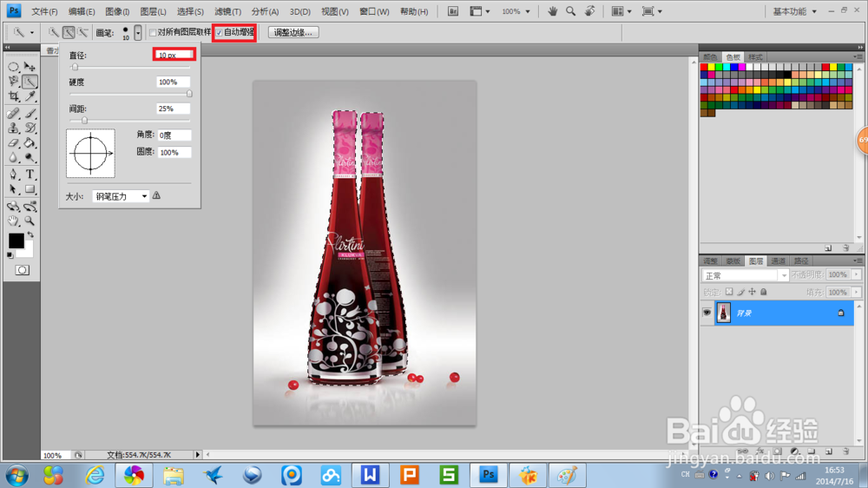Open the 滤镜(T) menu
Screen dimensions: 868x488
pos(227,11)
